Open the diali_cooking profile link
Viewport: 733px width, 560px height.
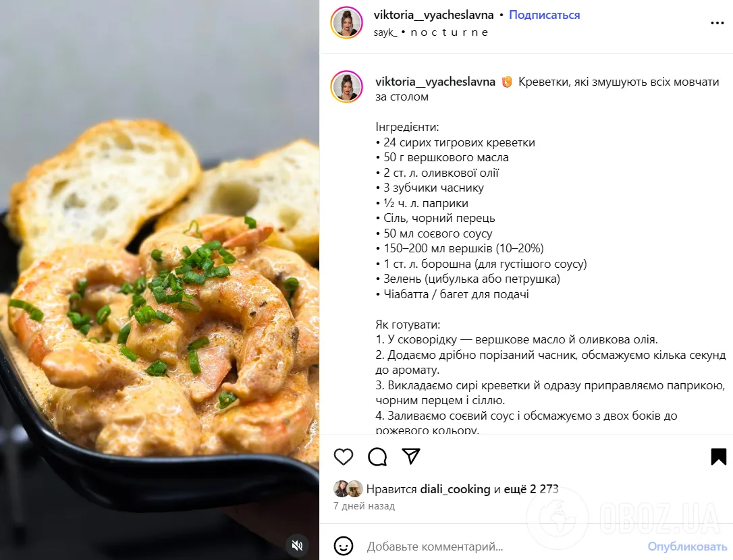point(456,489)
